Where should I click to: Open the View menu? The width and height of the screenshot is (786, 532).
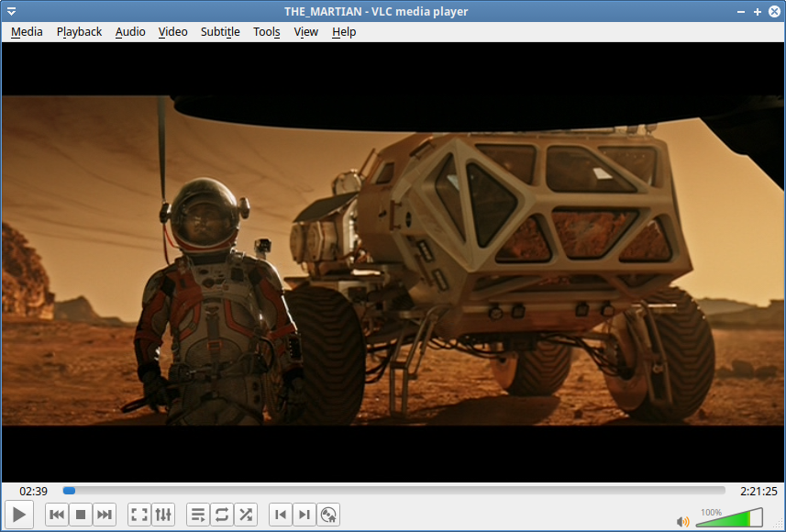[x=305, y=31]
